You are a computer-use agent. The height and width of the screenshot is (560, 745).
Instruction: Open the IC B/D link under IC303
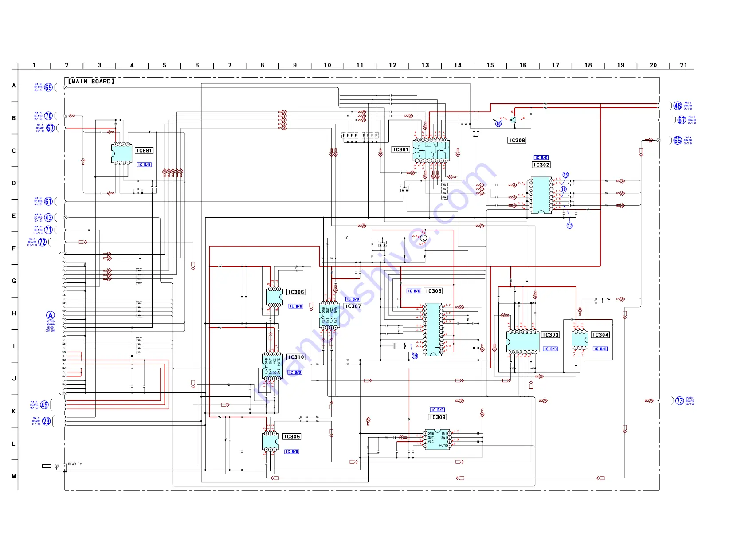pos(550,349)
